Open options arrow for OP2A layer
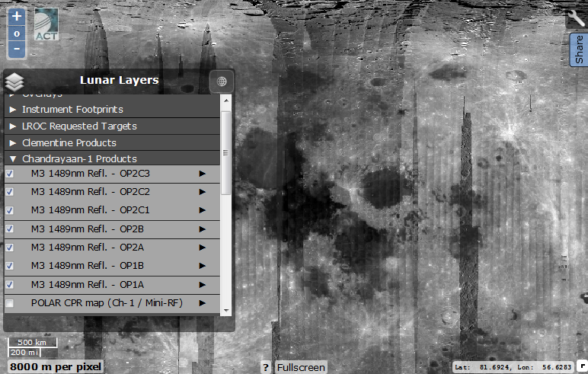The image size is (588, 374). 202,248
